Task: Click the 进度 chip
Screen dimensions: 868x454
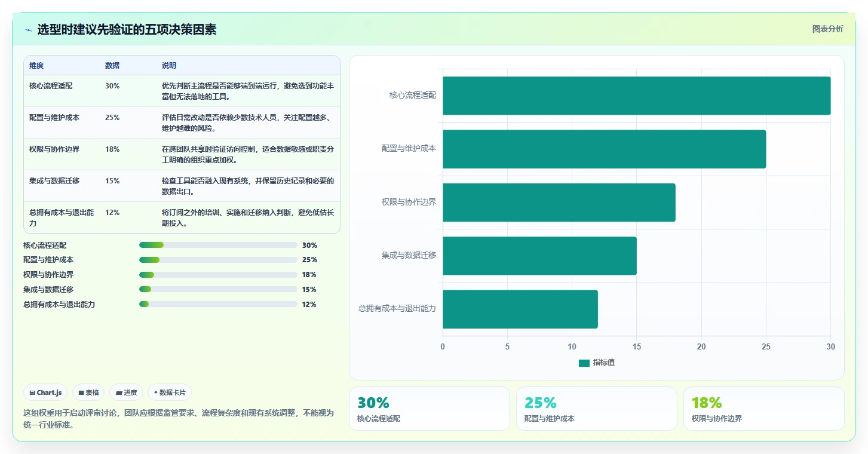Action: point(126,392)
